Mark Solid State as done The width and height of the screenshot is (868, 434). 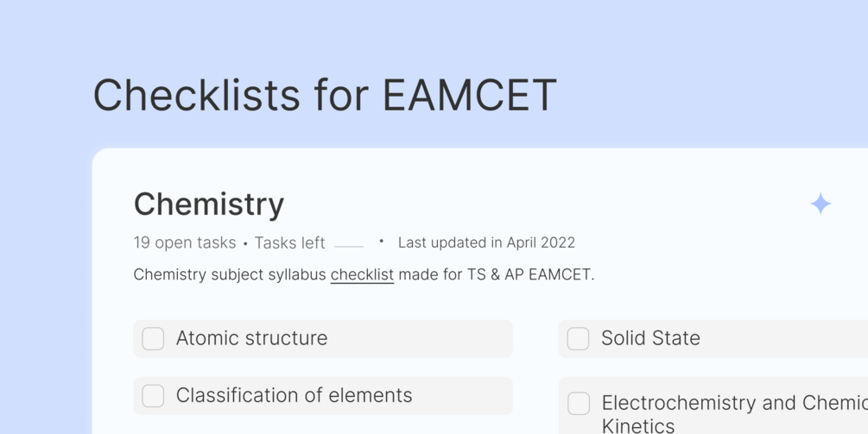click(x=578, y=339)
